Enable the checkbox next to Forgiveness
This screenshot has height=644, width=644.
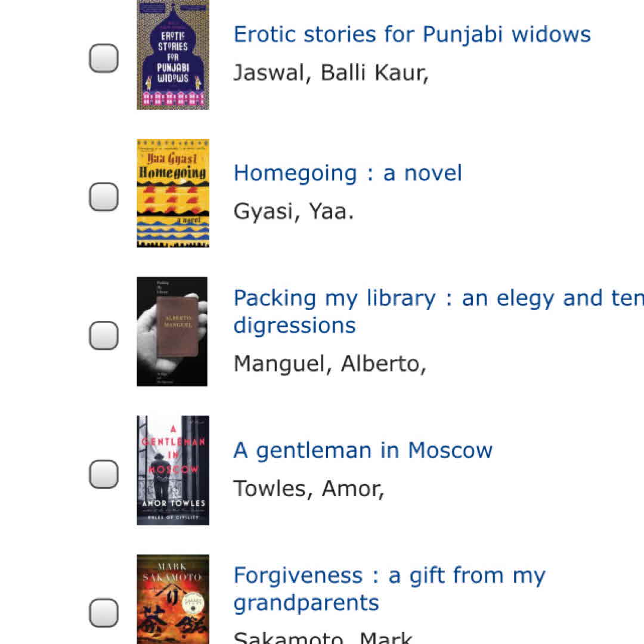click(104, 612)
